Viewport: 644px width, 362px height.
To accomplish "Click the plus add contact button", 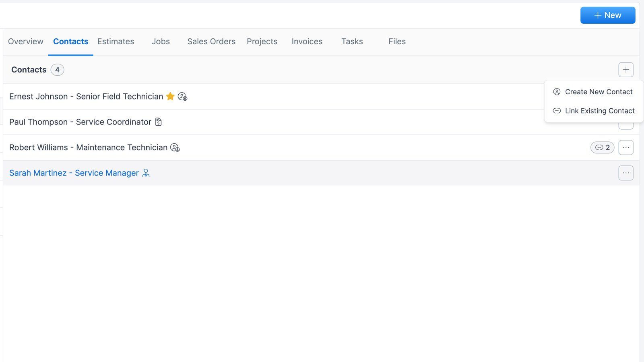I will pos(626,70).
